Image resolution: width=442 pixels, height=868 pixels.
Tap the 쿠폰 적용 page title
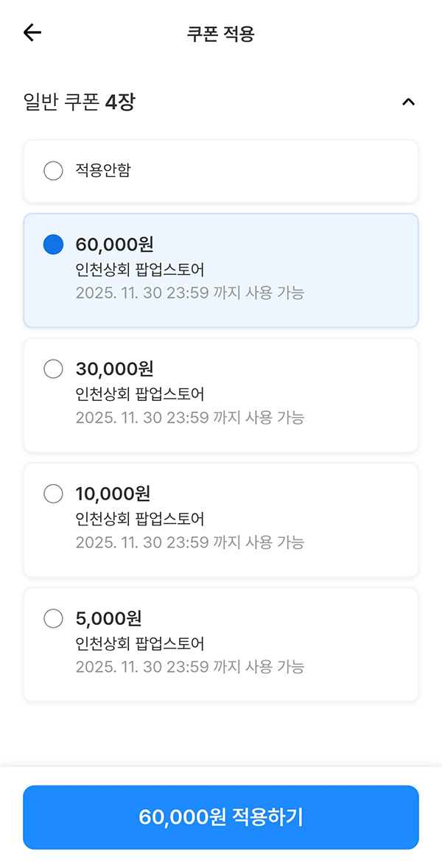[x=220, y=34]
